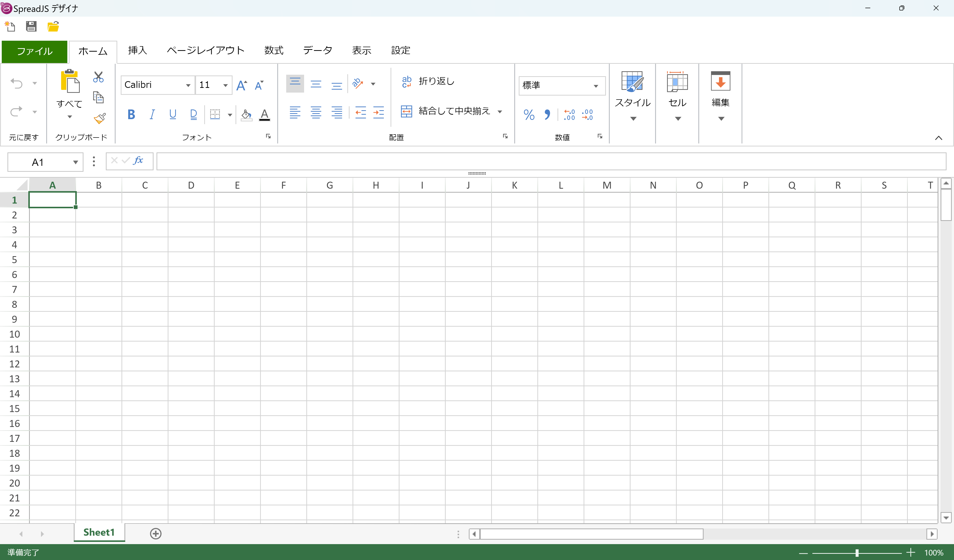Screen dimensions: 954x560
Task: Toggle top vertical alignment
Action: (295, 84)
